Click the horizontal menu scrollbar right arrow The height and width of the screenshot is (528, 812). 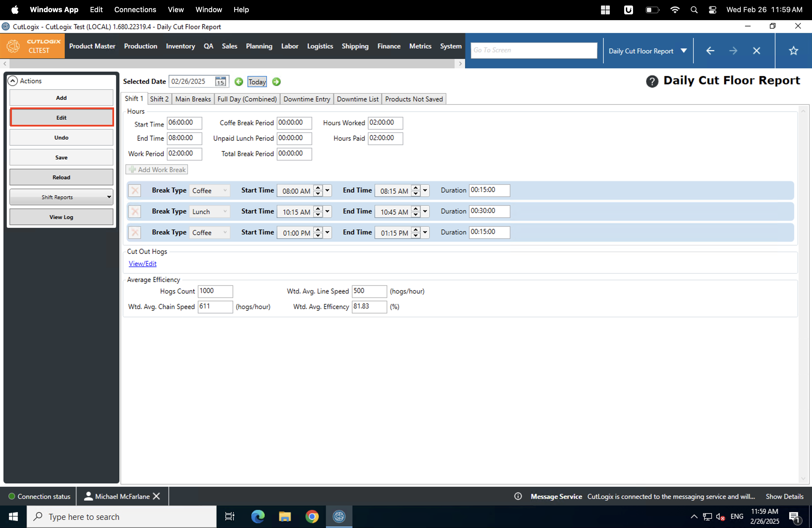[x=460, y=64]
